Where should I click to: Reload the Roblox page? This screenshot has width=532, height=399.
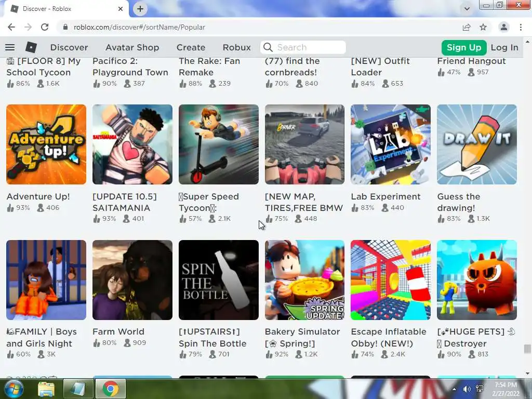[x=45, y=27]
